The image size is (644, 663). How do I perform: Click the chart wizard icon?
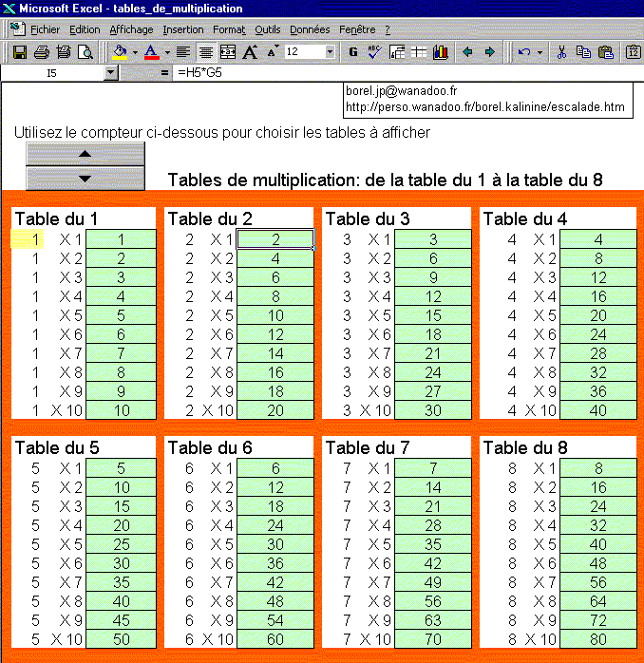coord(440,52)
